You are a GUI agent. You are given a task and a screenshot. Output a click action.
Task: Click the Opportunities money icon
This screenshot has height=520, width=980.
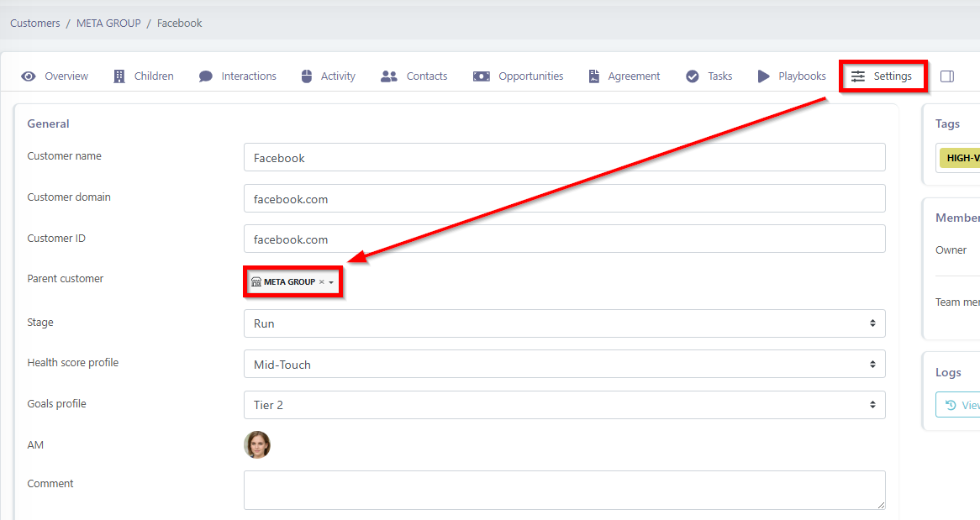pyautogui.click(x=481, y=76)
